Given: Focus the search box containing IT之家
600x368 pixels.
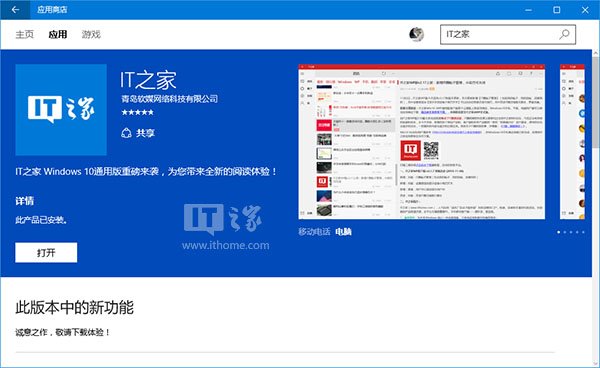Looking at the screenshot, I should [507, 34].
